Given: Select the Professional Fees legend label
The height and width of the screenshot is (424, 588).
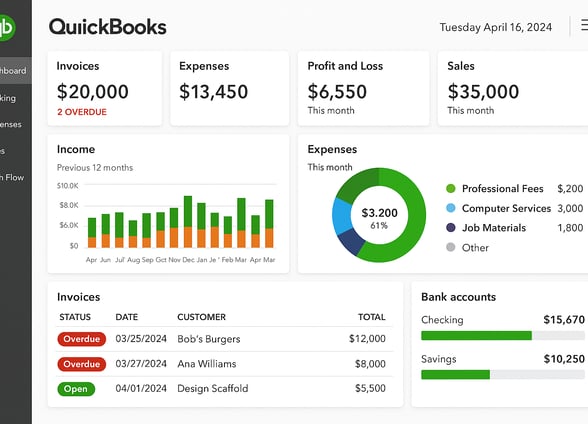Looking at the screenshot, I should [502, 189].
